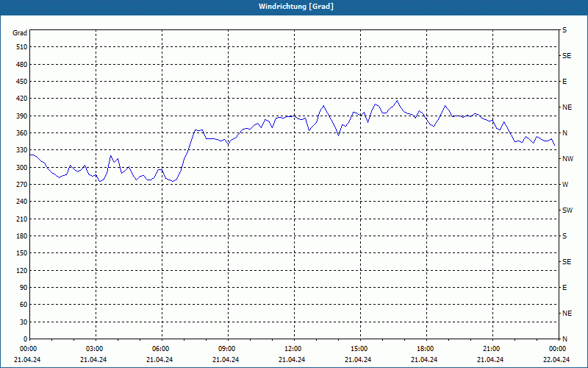Click the 12:00 time label
Screen dimensions: 588x368
tap(292, 349)
